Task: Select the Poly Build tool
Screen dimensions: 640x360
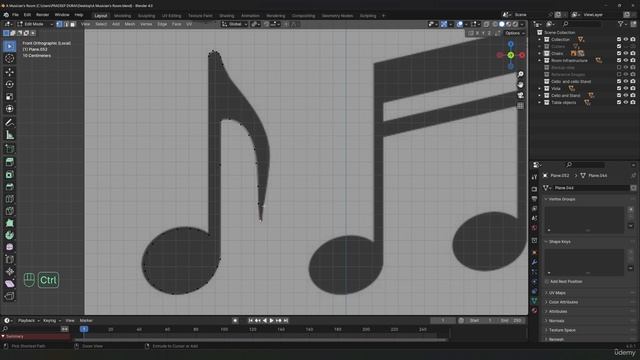Action: tap(9, 223)
